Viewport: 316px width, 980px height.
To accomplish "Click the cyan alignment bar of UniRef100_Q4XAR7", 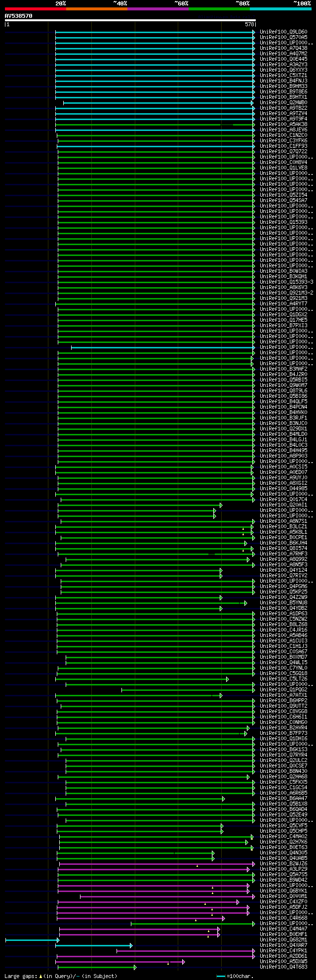I will coord(95,945).
